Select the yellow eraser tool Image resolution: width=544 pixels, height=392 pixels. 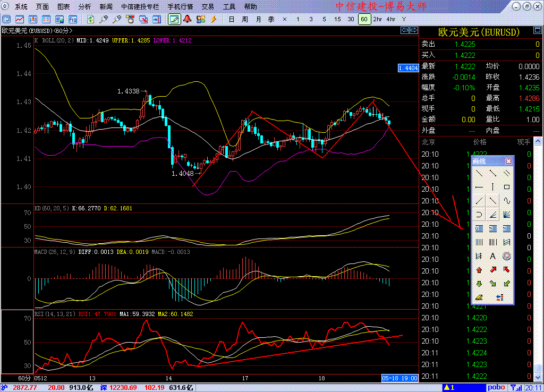[x=479, y=297]
